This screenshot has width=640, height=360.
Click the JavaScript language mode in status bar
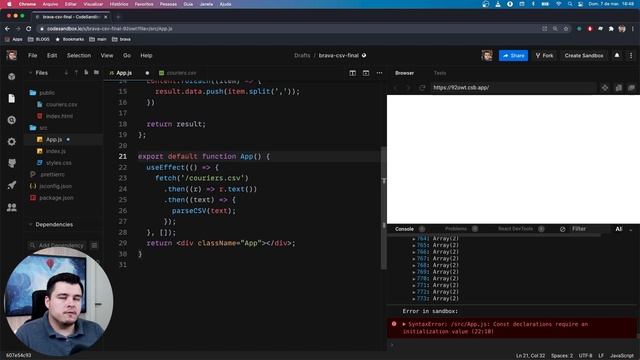(x=622, y=356)
